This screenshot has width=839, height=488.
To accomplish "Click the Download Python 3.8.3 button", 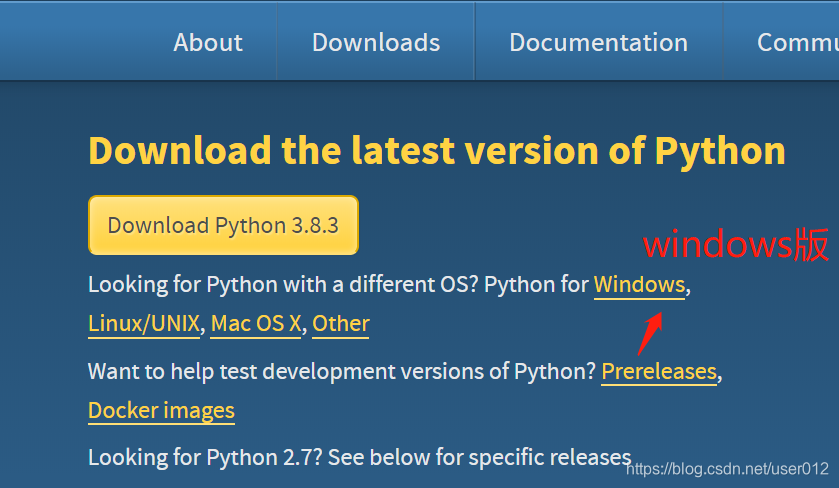I will pyautogui.click(x=223, y=225).
